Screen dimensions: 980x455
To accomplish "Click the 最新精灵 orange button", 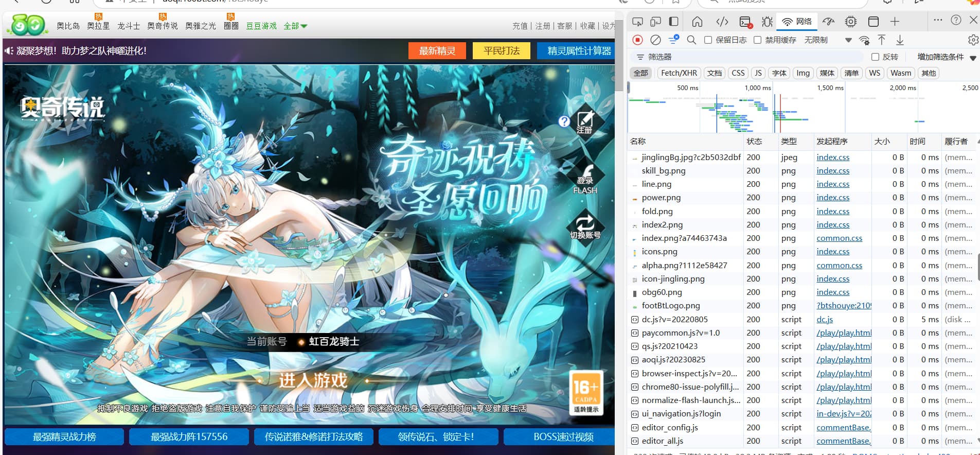I will 437,51.
